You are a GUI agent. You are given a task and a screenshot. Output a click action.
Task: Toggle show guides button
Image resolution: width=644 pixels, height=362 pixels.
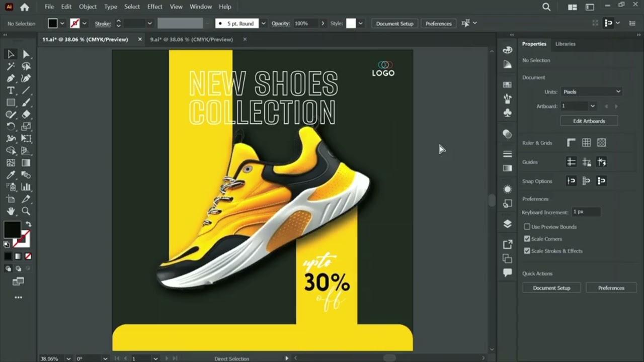coord(571,162)
